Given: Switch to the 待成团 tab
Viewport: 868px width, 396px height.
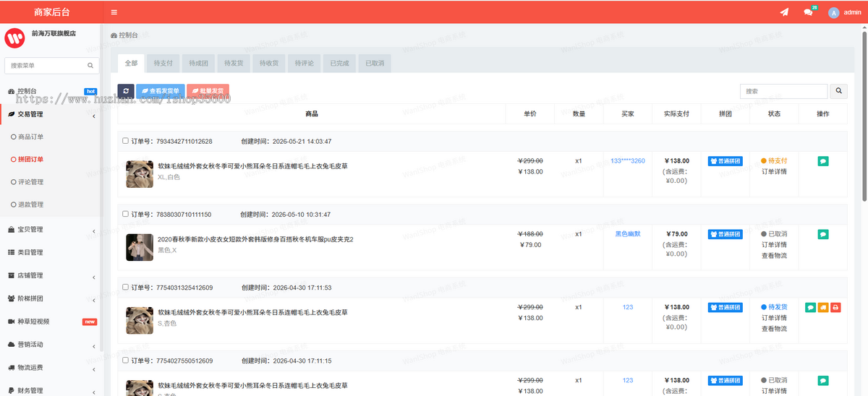Looking at the screenshot, I should tap(198, 64).
